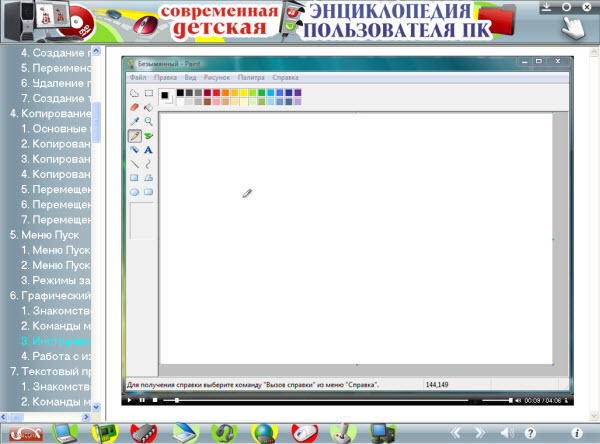This screenshot has width=600, height=444.
Task: Click the red logo button at bottom left
Action: click(26, 434)
